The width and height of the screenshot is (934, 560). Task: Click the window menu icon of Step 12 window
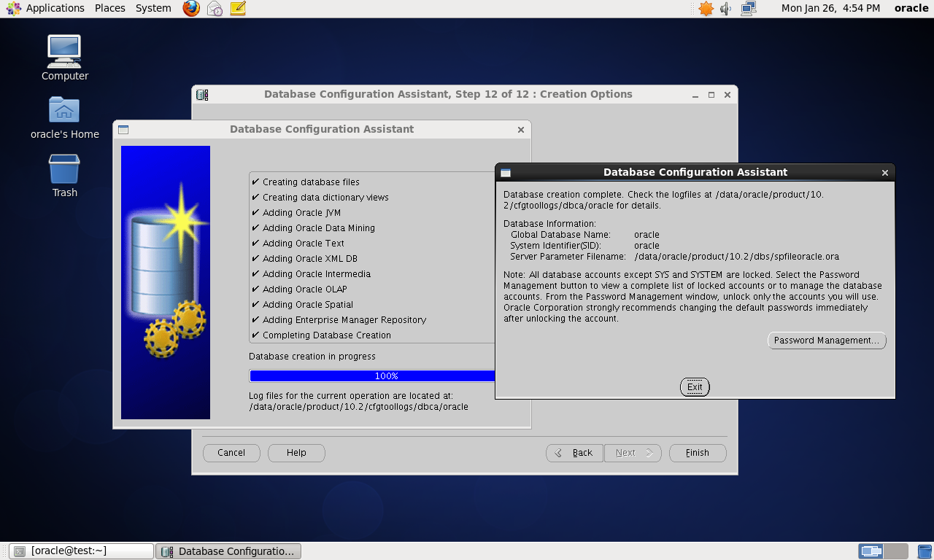(x=202, y=95)
